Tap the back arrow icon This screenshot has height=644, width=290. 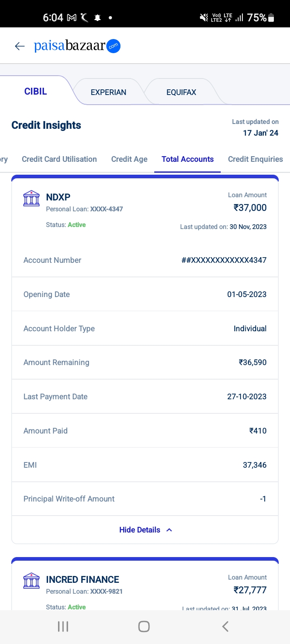20,46
